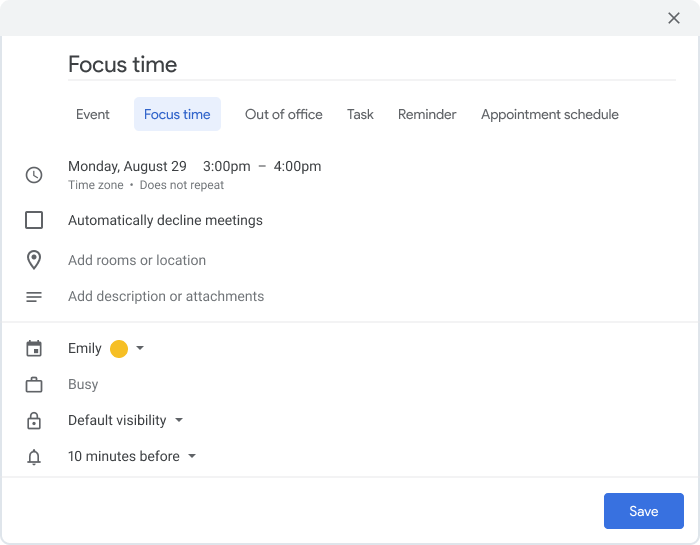Switch to the Out of office tab
700x545 pixels.
283,114
